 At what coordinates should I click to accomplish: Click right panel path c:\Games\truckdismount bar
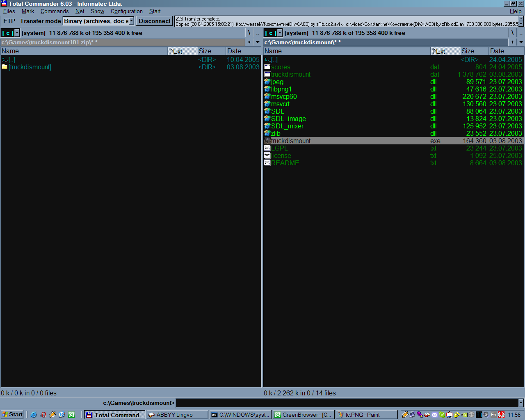pos(386,42)
